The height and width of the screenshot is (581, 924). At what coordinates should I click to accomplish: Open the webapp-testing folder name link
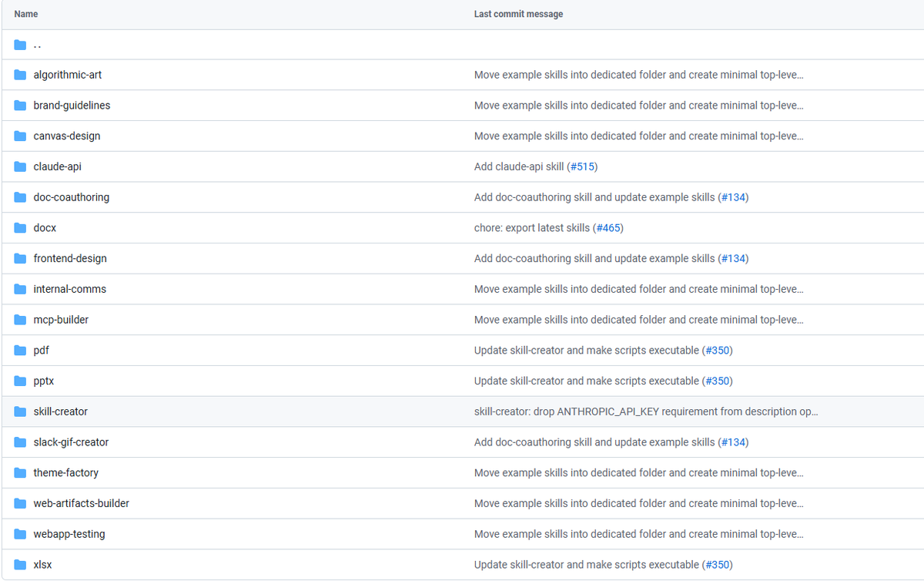coord(69,534)
